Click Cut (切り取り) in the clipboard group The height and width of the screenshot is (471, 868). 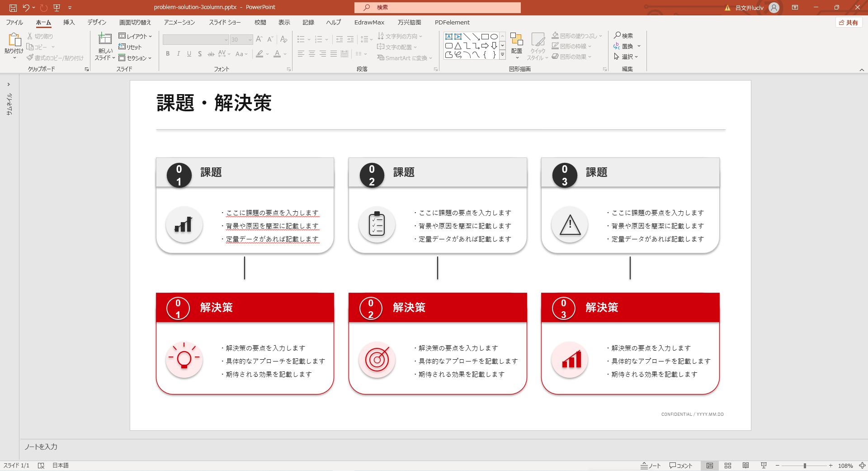pyautogui.click(x=40, y=36)
